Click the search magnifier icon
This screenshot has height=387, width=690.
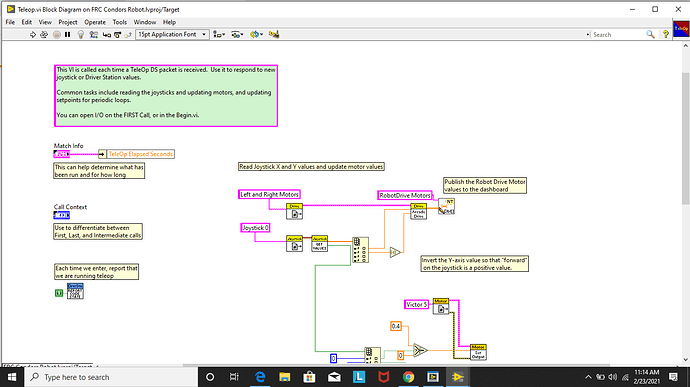pos(650,34)
